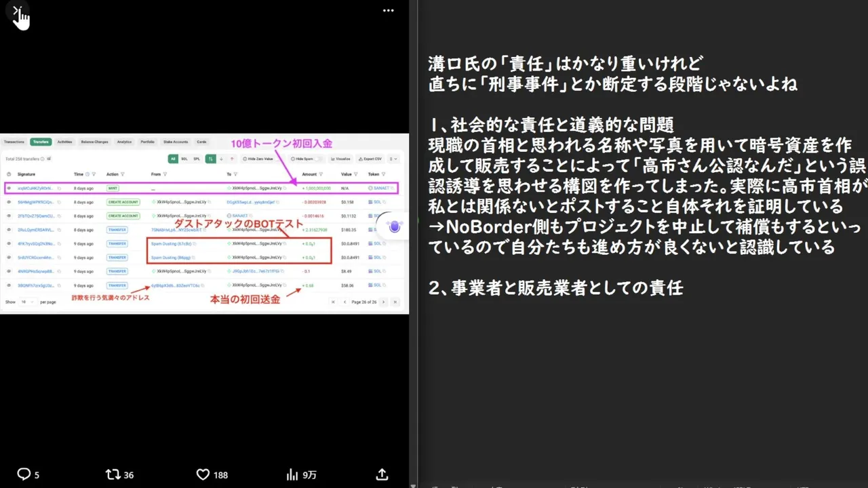Open the 2RuLQymERSA9VL transaction signature link
The height and width of the screenshot is (488, 868).
tap(36, 230)
